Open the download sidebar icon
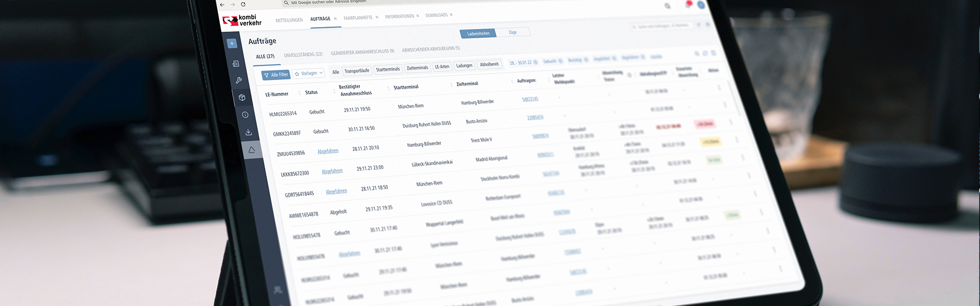Viewport: 980px width, 306px height. [x=249, y=132]
